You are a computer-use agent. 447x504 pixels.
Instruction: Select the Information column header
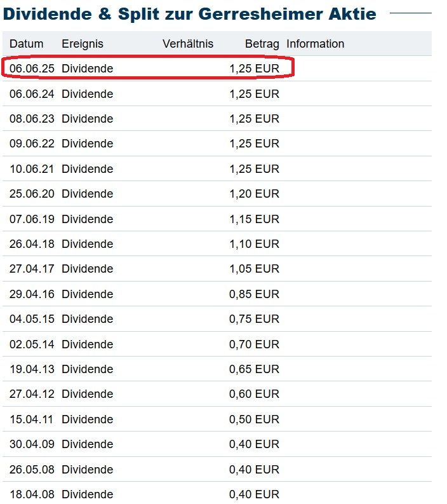(316, 44)
